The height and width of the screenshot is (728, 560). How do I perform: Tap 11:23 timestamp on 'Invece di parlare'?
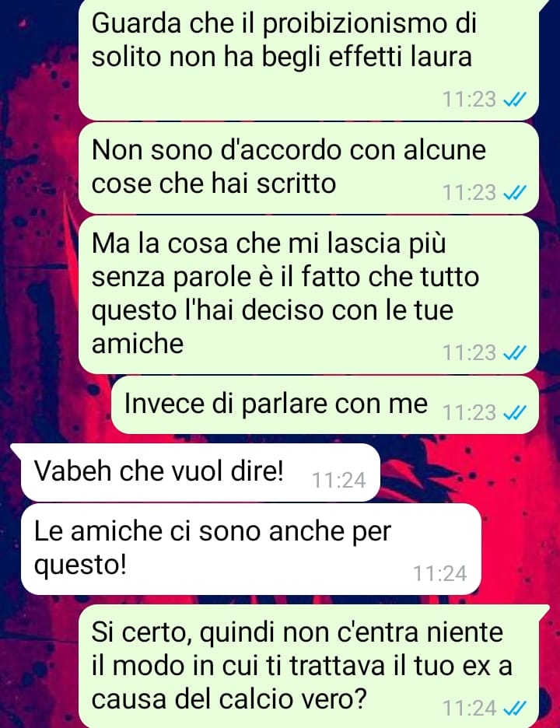(x=469, y=412)
